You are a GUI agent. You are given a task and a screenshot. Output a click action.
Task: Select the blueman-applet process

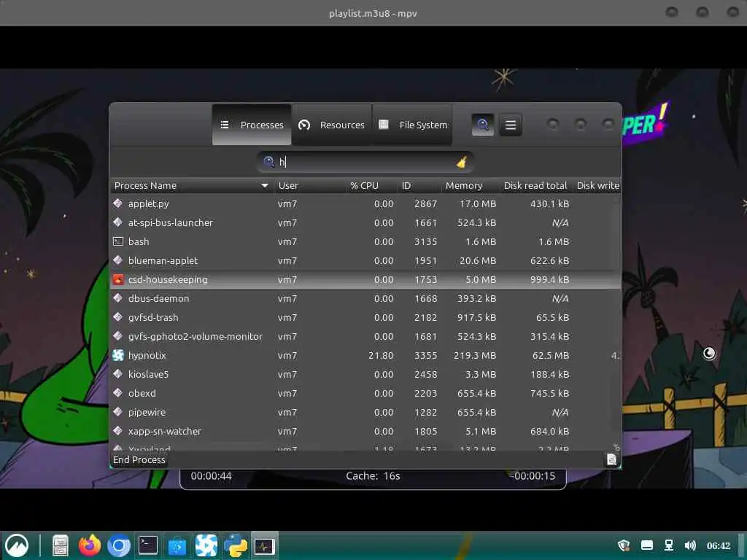click(x=365, y=261)
